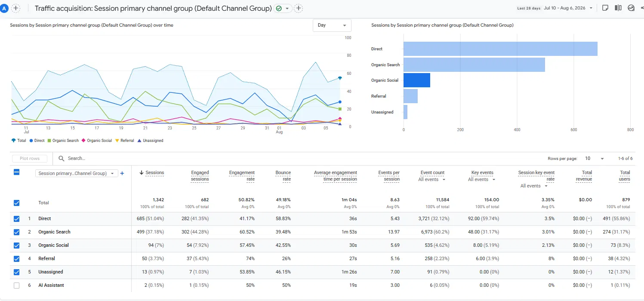The width and height of the screenshot is (644, 301).
Task: Click the 92.00 (59.74%) key events cell
Action: point(484,218)
